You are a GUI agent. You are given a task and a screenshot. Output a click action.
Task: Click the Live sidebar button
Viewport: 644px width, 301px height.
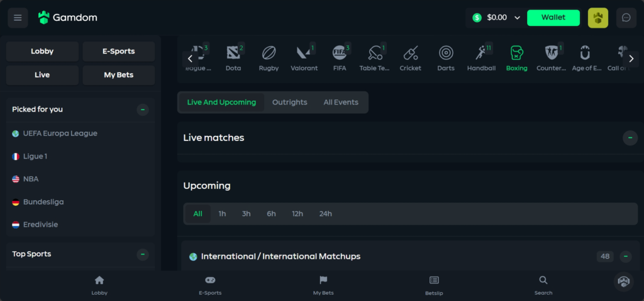point(42,76)
